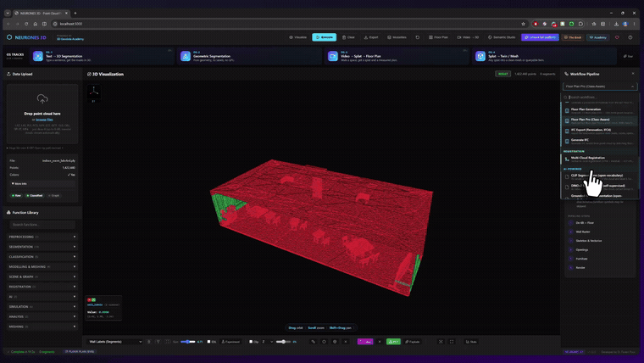Viewport: 644px width, 363px height.
Task: Click the link/measure icon in bottom toolbar
Action: [313, 342]
